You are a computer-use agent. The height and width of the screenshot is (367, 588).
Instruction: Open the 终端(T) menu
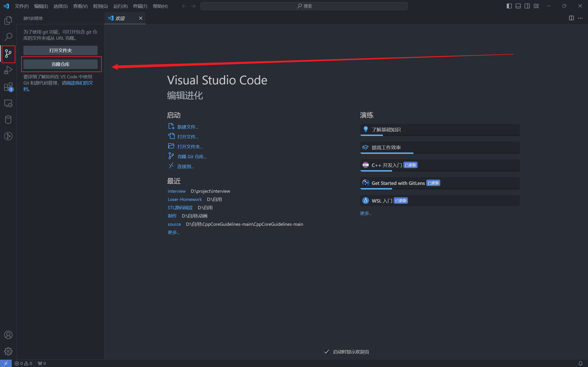coord(140,6)
